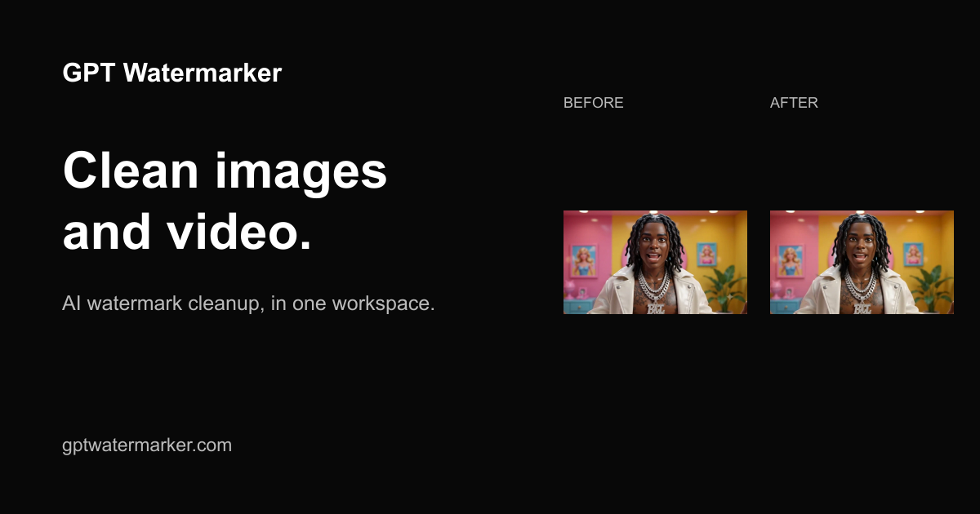Click the GPT Watermarker brand title
The image size is (980, 514).
tap(171, 73)
